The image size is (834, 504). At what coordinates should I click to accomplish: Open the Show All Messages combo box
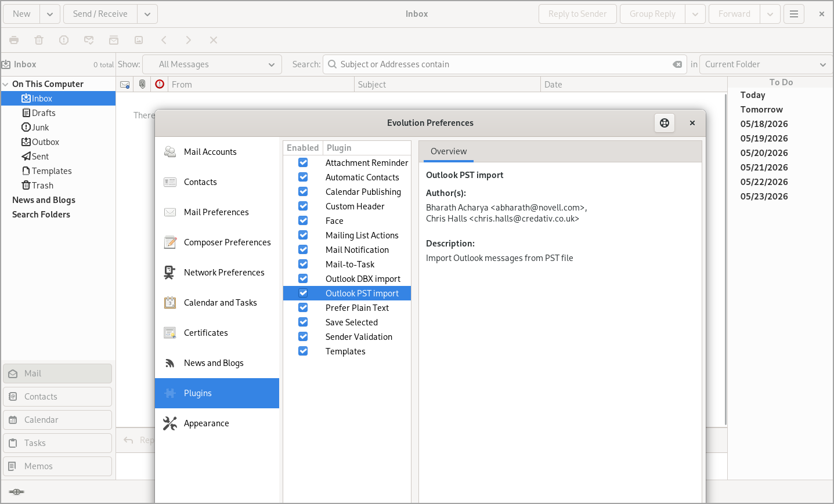click(212, 64)
